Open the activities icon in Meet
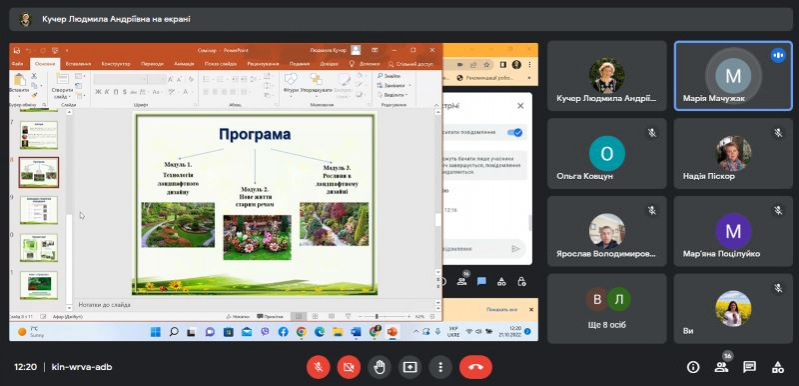Viewport: 799px width, 386px height. point(778,367)
